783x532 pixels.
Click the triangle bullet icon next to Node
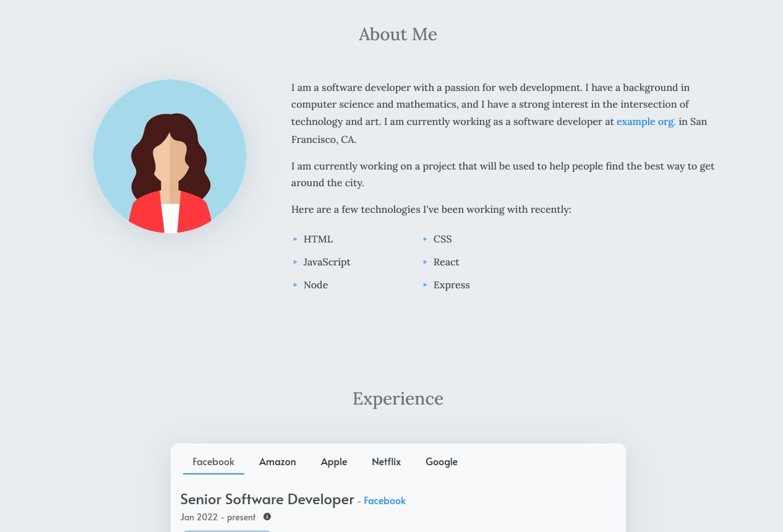click(x=295, y=285)
